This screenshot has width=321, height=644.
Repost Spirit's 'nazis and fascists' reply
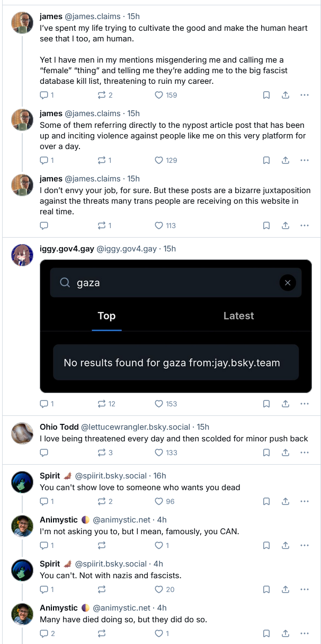(x=102, y=589)
